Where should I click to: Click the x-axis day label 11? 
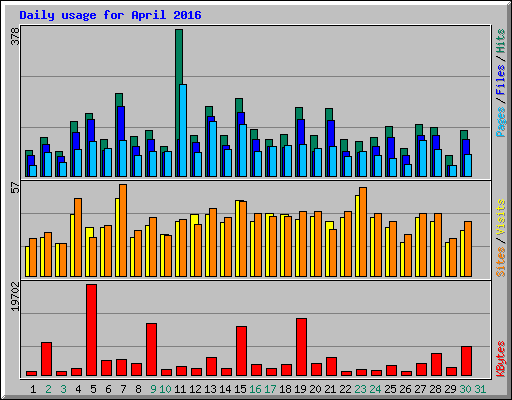180,389
